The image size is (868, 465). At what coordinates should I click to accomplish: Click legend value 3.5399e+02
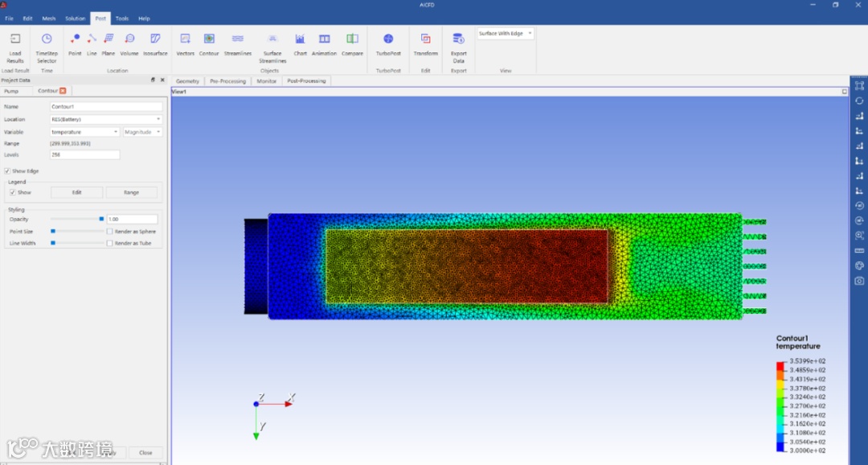807,361
